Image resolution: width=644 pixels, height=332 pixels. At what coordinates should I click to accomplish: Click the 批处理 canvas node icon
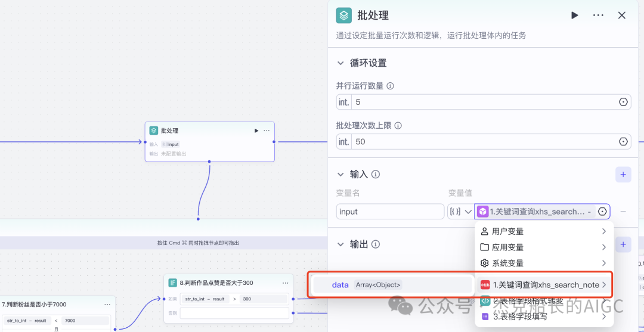[x=154, y=131]
